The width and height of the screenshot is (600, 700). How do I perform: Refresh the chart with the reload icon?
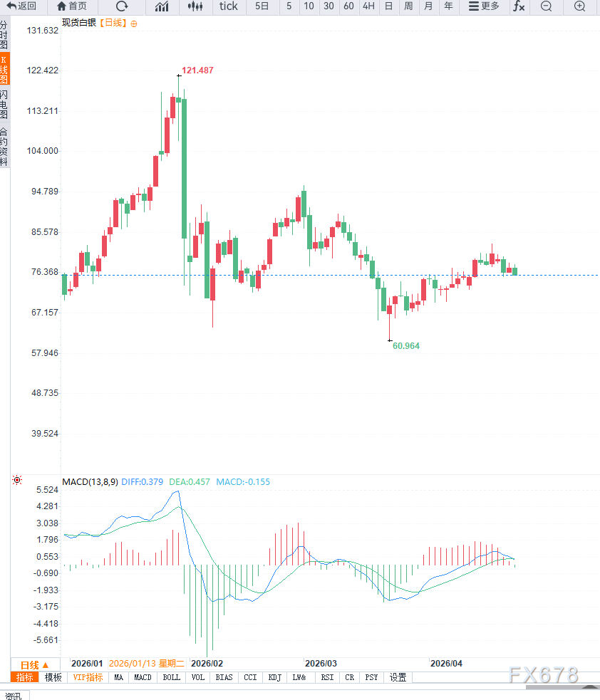click(x=122, y=6)
